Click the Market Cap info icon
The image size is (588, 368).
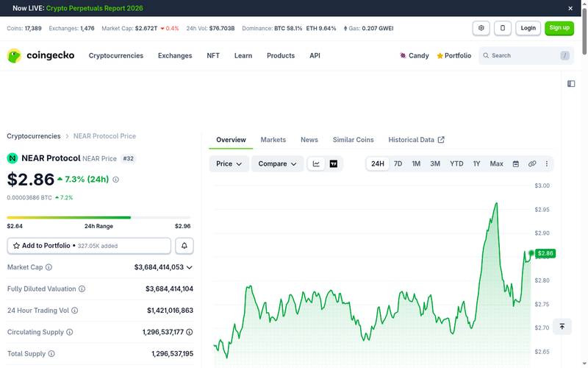[49, 267]
